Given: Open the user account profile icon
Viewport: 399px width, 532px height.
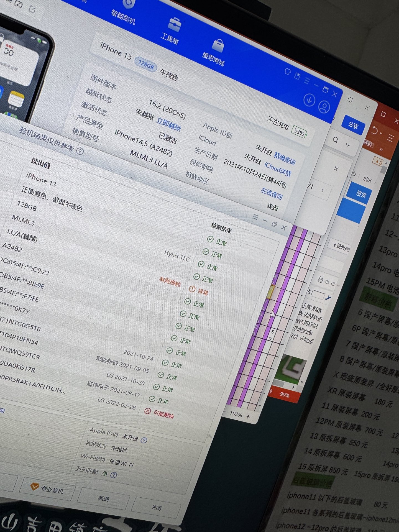Looking at the screenshot, I should point(324,107).
